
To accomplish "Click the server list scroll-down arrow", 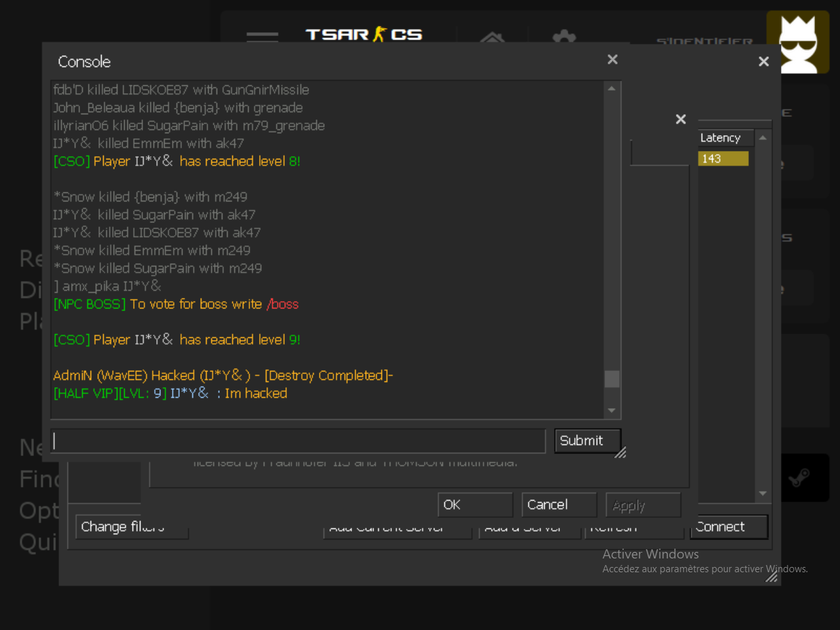I will point(763,493).
